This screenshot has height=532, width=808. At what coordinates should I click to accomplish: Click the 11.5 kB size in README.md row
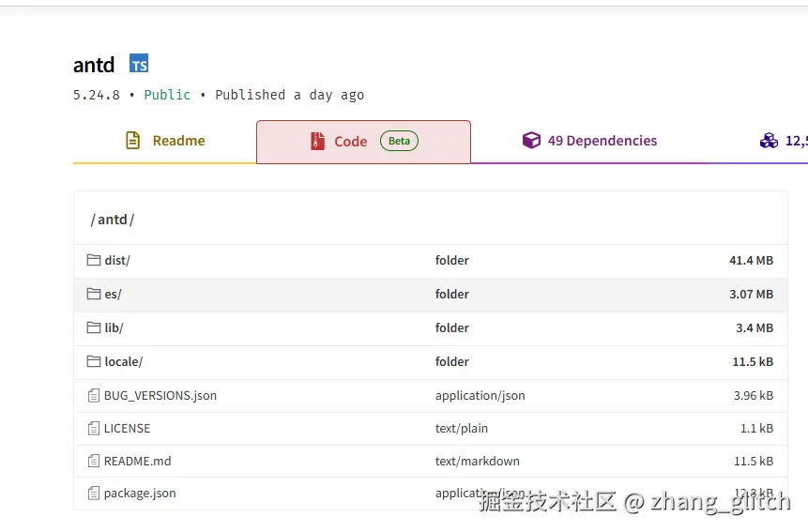[754, 461]
